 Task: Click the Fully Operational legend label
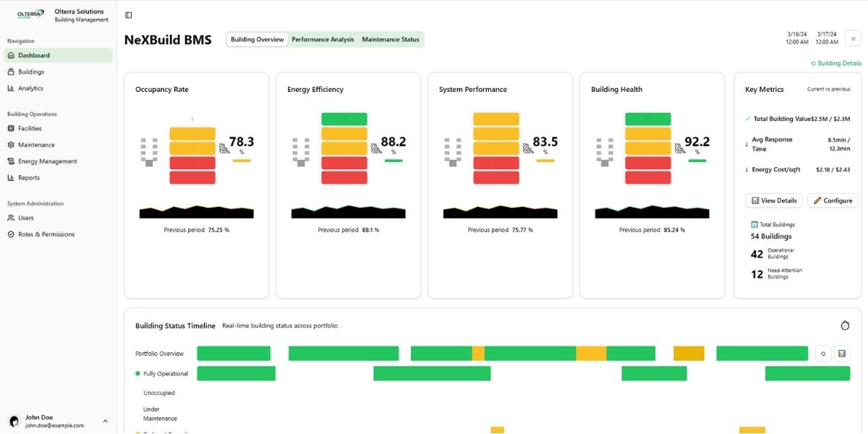click(166, 374)
